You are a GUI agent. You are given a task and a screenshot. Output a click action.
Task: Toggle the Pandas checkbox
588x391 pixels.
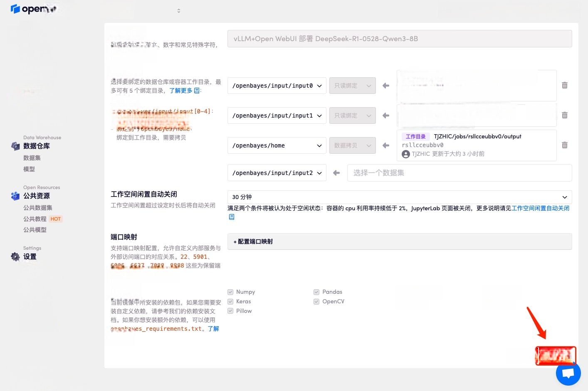[316, 292]
